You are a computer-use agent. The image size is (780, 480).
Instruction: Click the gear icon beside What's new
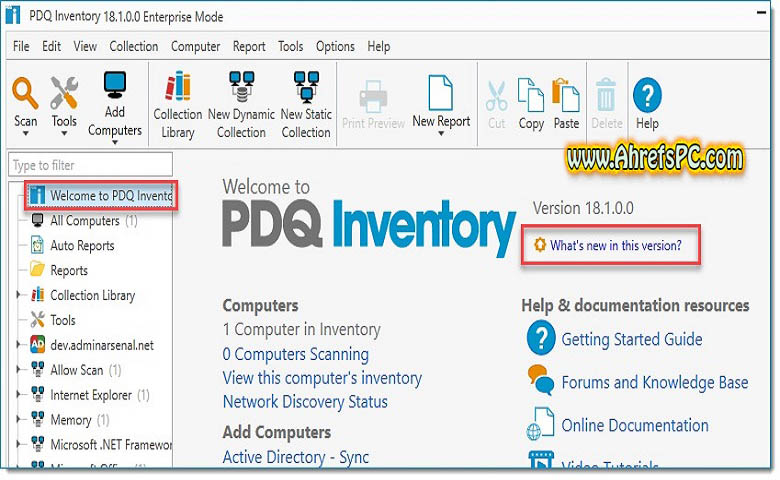coord(539,245)
